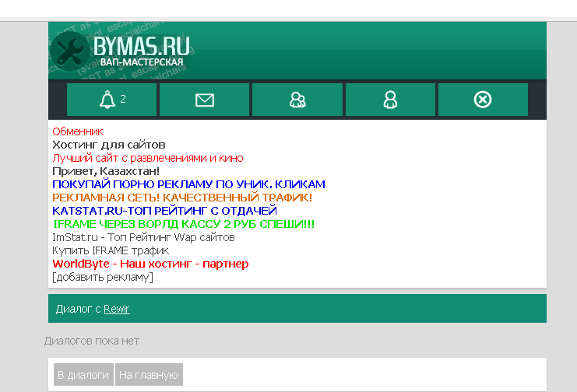Click the BYMAS.RU wrench logo
The image size is (577, 392).
pos(121,51)
